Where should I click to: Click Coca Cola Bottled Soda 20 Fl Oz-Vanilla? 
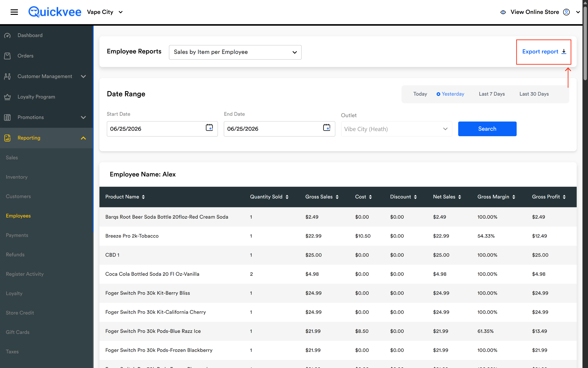[x=152, y=274]
